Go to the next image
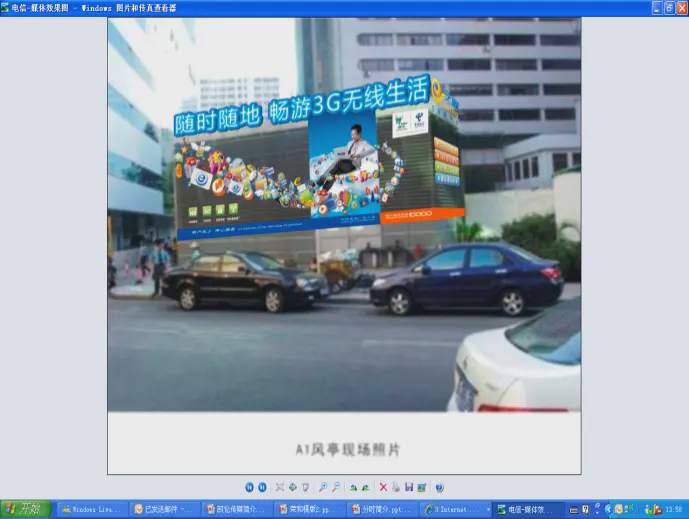Screen dimensions: 689x519 pos(262,487)
